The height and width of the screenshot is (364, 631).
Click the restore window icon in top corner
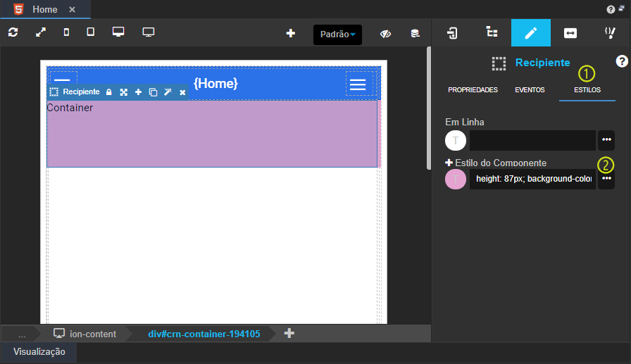pyautogui.click(x=622, y=8)
